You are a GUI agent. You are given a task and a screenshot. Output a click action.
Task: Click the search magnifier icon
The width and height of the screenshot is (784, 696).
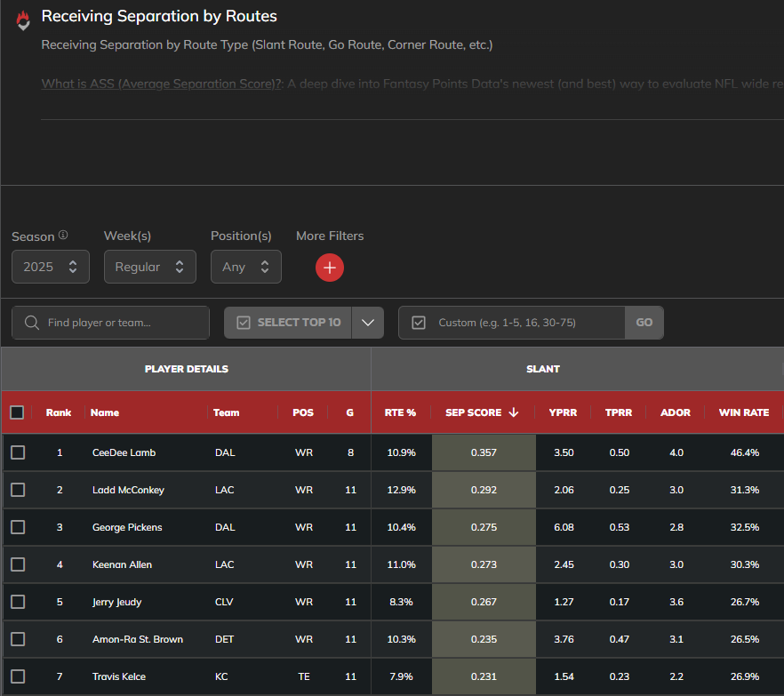pyautogui.click(x=31, y=323)
